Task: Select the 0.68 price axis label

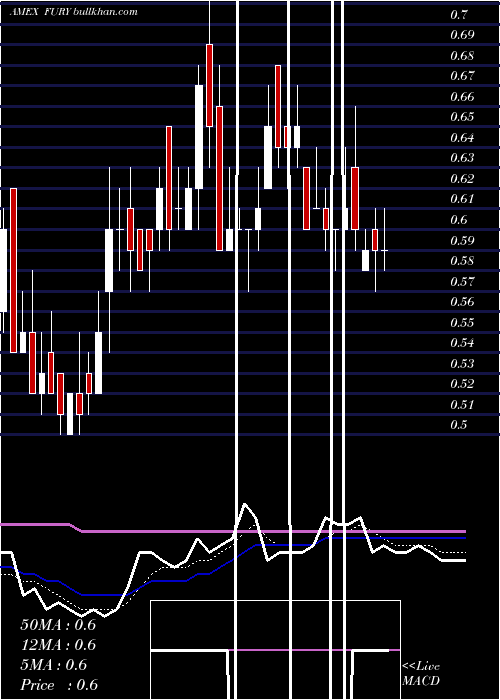Action: point(462,56)
